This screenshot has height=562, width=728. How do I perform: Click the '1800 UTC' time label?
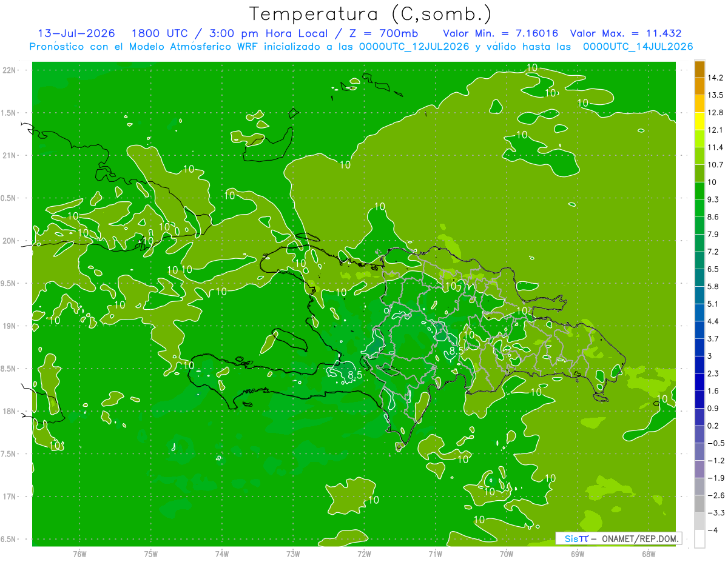159,33
